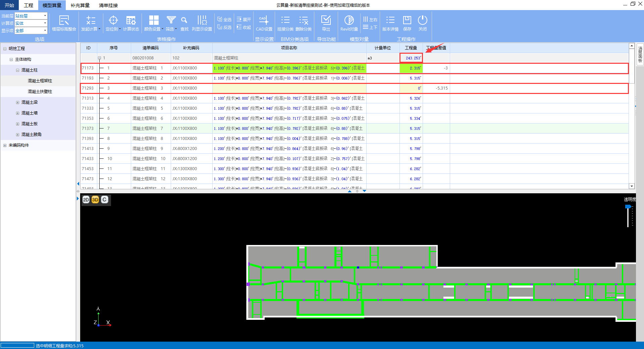Click 挂接分类 attach classification icon
This screenshot has height=349, width=644.
pos(285,23)
